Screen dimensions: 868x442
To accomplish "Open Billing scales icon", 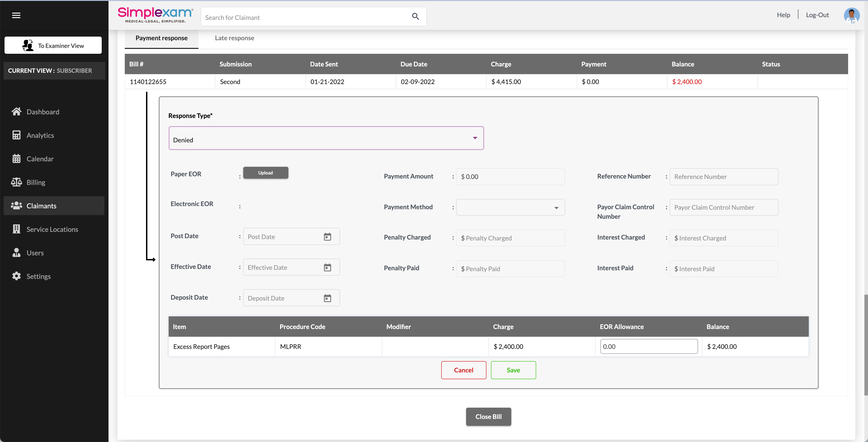I will (16, 182).
